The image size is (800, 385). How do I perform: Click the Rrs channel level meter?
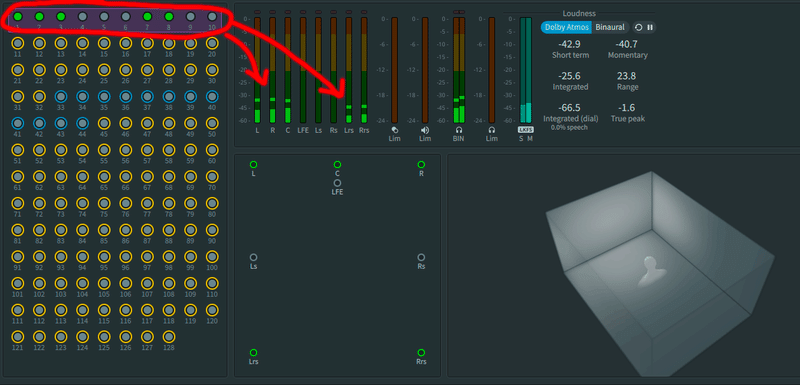[364, 70]
